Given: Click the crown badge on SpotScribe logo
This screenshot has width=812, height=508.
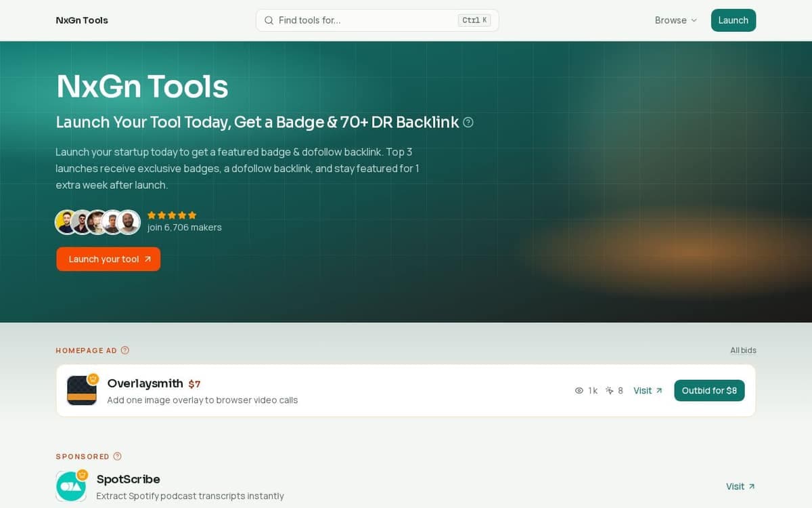Looking at the screenshot, I should (x=83, y=474).
